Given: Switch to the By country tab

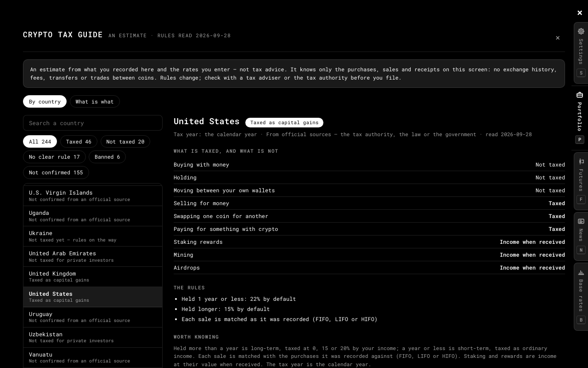Looking at the screenshot, I should [x=45, y=102].
